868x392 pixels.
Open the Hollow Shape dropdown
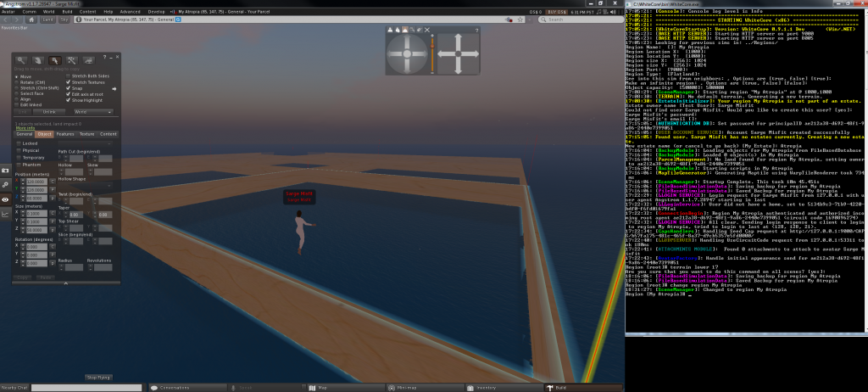86,186
